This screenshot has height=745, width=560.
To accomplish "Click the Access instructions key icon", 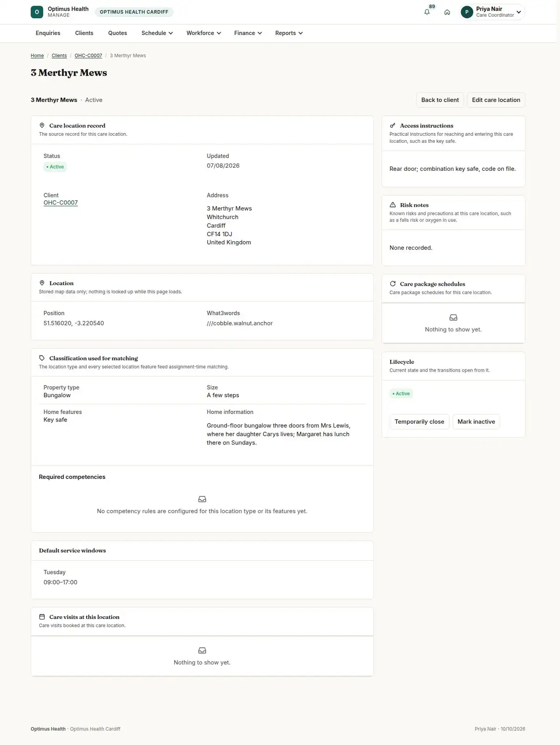I will coord(392,126).
